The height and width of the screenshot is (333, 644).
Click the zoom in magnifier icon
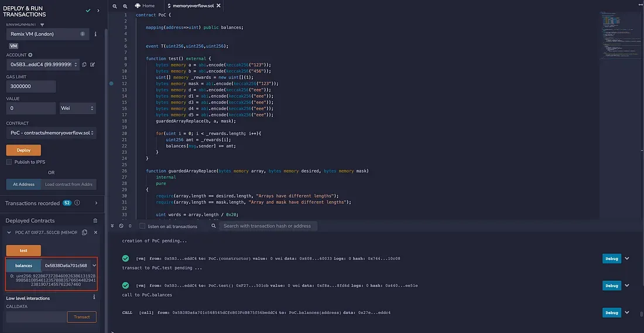(124, 6)
